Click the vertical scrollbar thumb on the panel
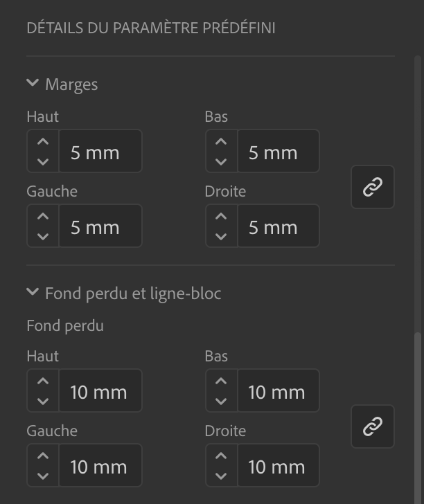The height and width of the screenshot is (504, 424). pyautogui.click(x=418, y=418)
